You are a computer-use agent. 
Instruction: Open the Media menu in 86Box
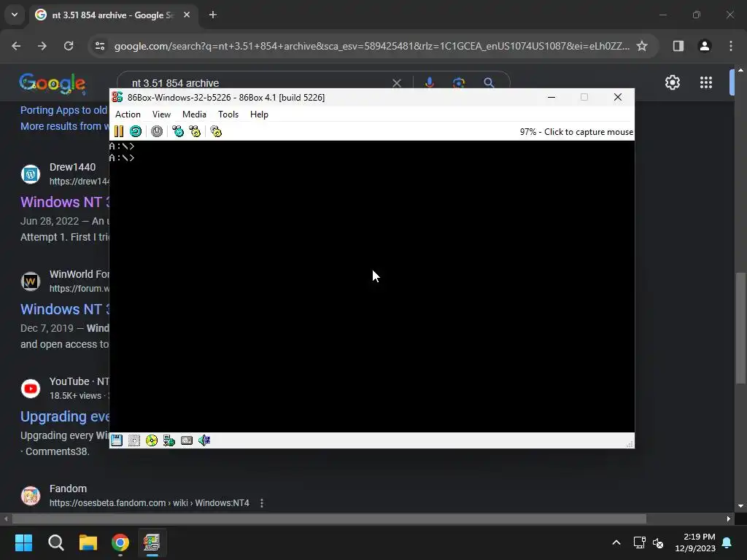point(194,114)
